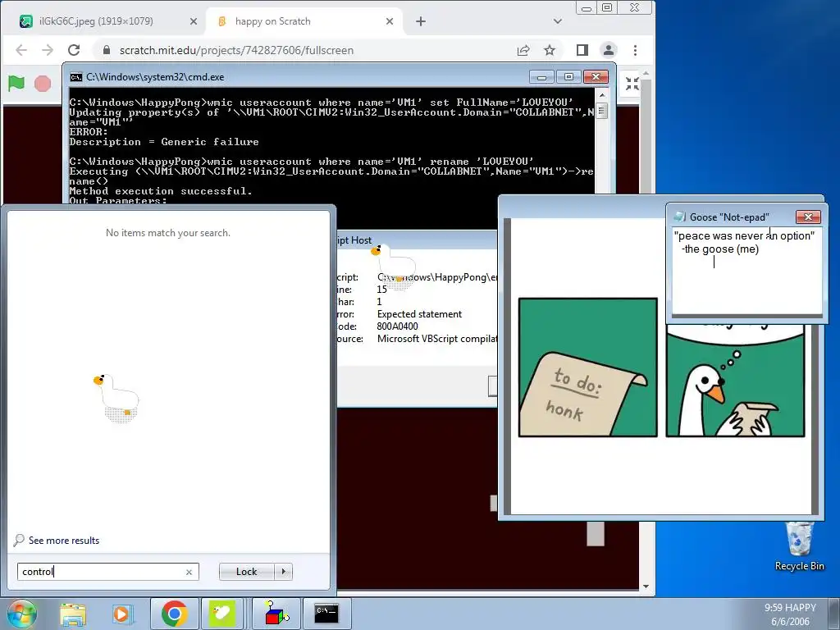Bookmark this page with the star icon
The width and height of the screenshot is (840, 630).
click(x=550, y=50)
